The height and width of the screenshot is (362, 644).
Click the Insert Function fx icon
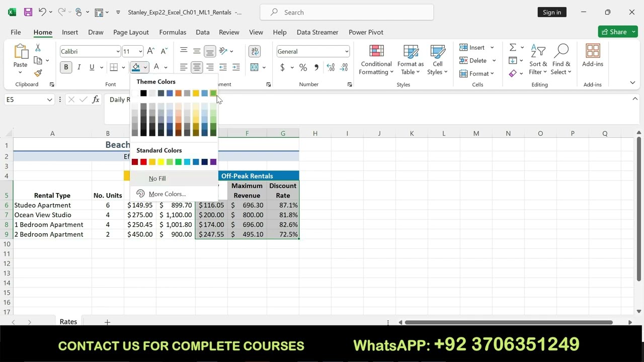(96, 100)
